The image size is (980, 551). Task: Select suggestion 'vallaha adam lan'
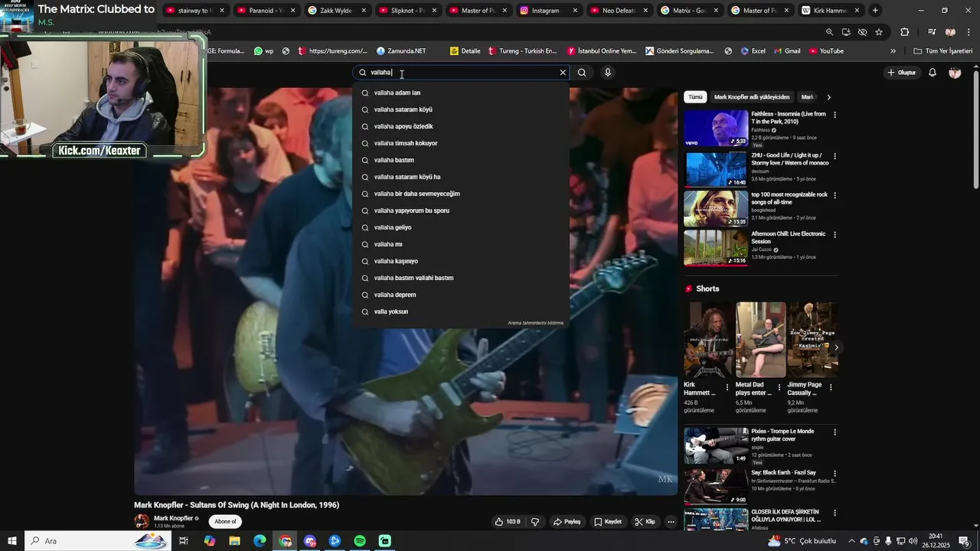pos(461,93)
